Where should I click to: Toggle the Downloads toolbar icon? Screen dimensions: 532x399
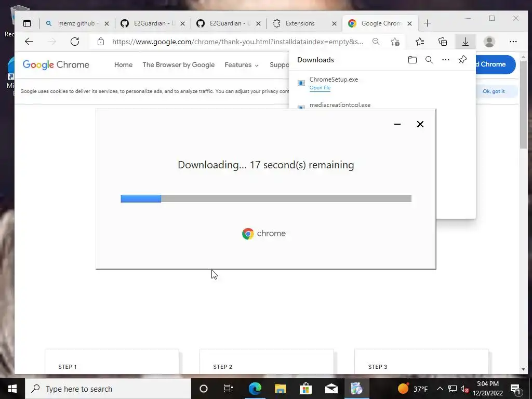tap(465, 42)
